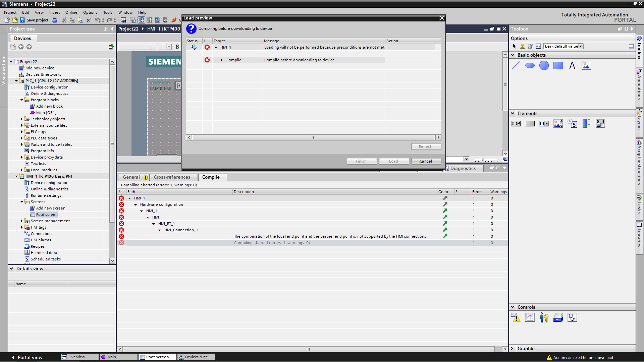Select the System diagnostic view control
The image size is (644, 362).
tap(572, 317)
